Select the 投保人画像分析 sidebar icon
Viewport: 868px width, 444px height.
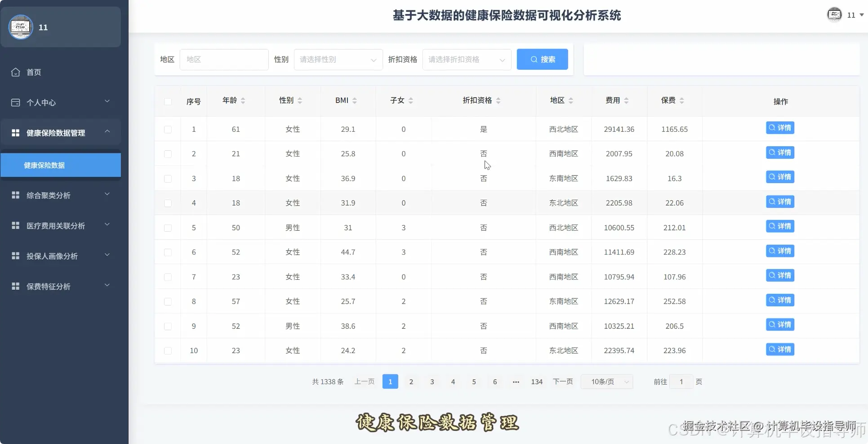pos(15,256)
